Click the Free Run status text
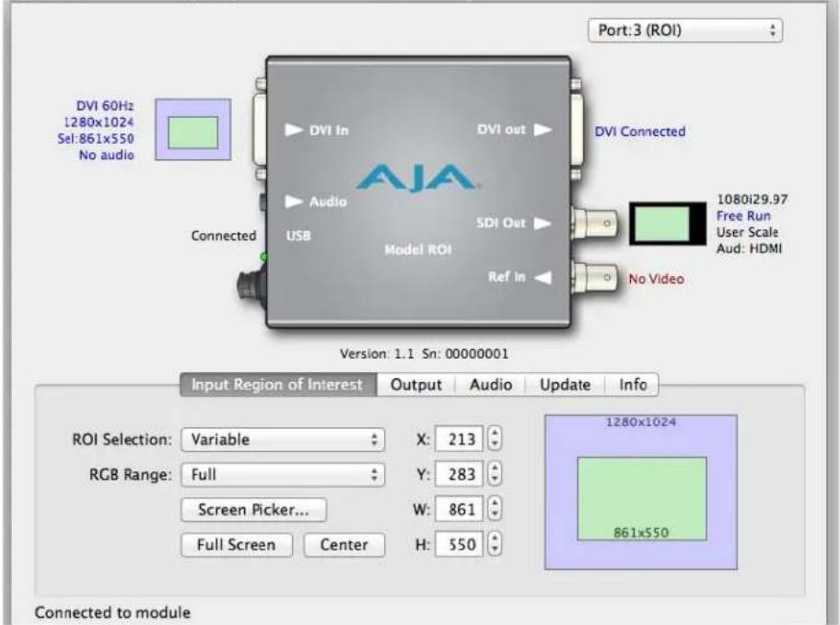Viewport: 840px width, 625px height. point(743,215)
